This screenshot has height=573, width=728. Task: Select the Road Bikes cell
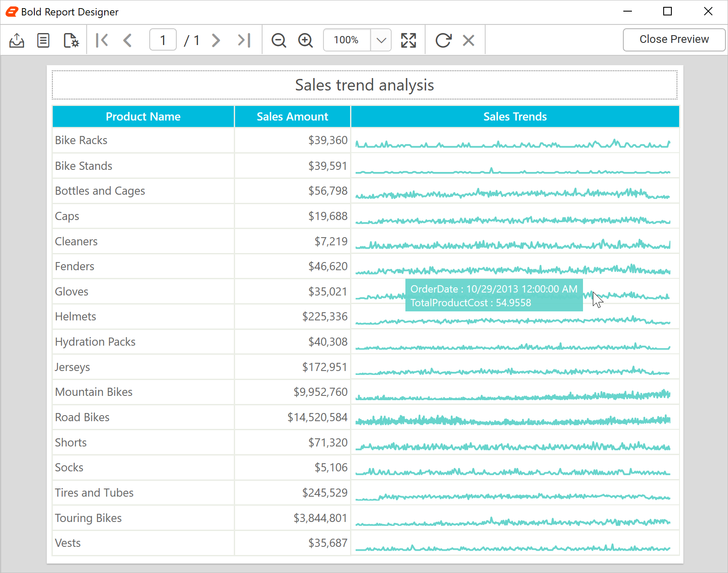coord(143,417)
